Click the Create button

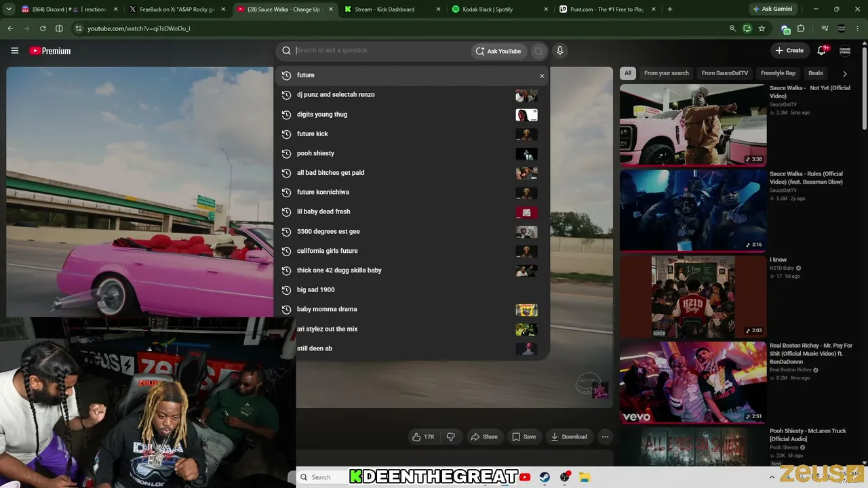coord(790,51)
